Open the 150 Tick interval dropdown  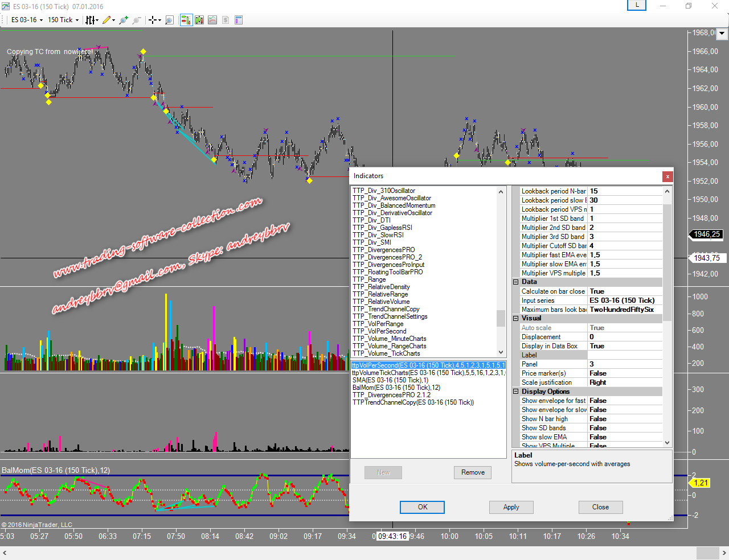coord(63,20)
